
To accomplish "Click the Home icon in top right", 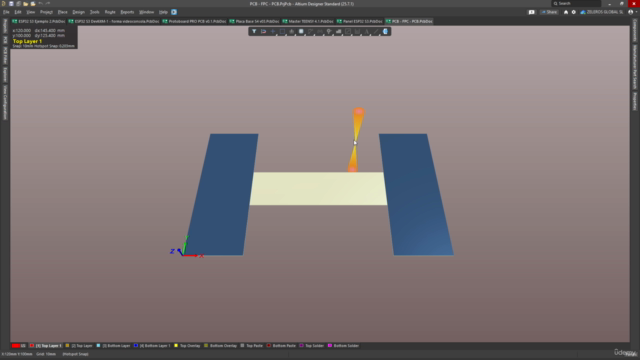I will pyautogui.click(x=566, y=12).
